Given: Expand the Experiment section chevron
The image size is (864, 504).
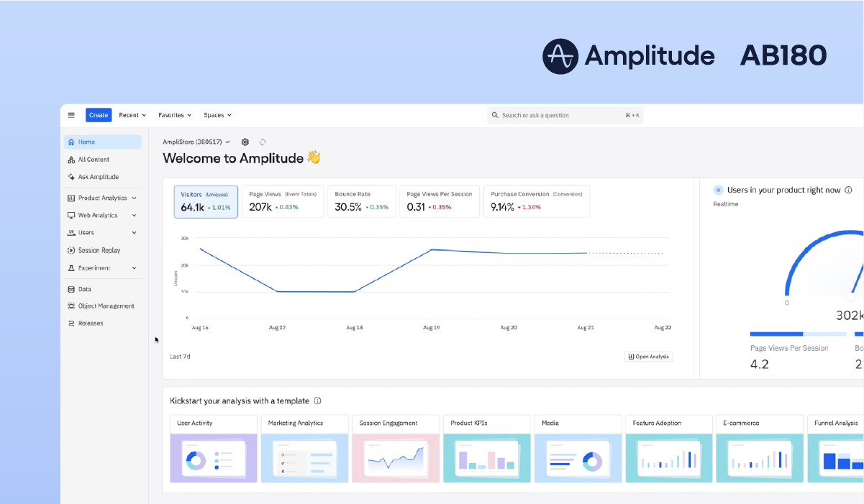Looking at the screenshot, I should 135,268.
